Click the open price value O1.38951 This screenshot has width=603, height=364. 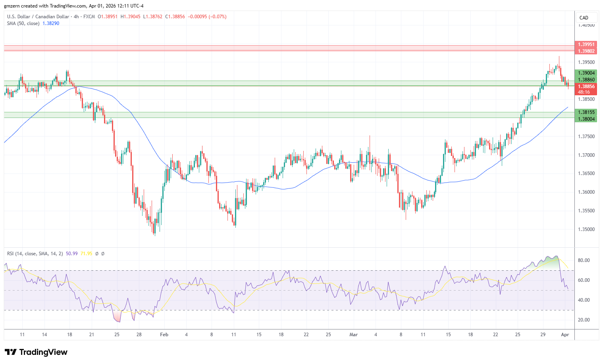click(x=108, y=17)
